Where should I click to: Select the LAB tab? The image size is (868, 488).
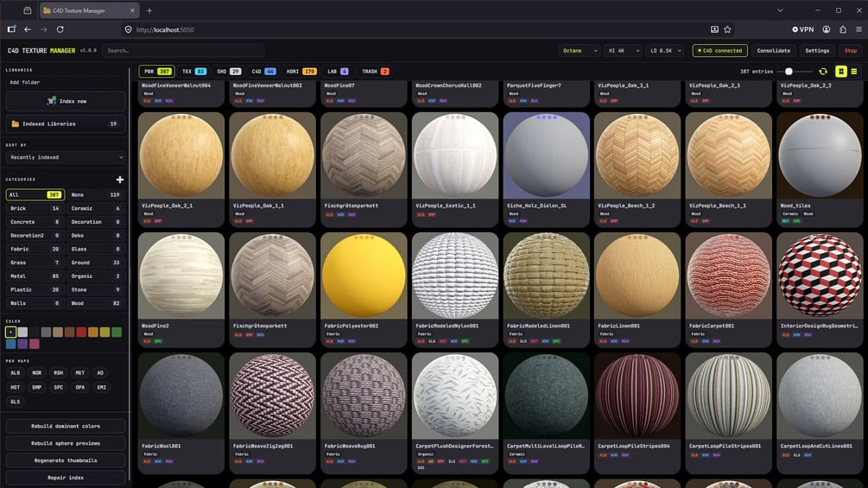[x=337, y=72]
